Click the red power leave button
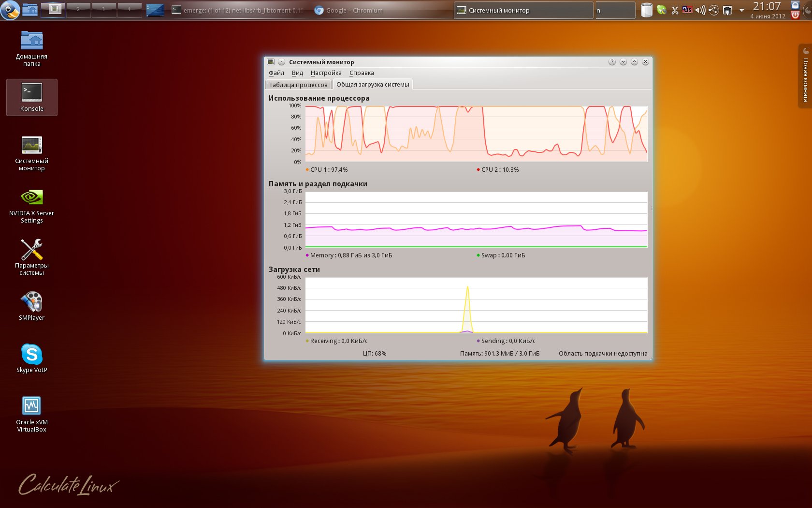This screenshot has height=508, width=812. pyautogui.click(x=795, y=15)
